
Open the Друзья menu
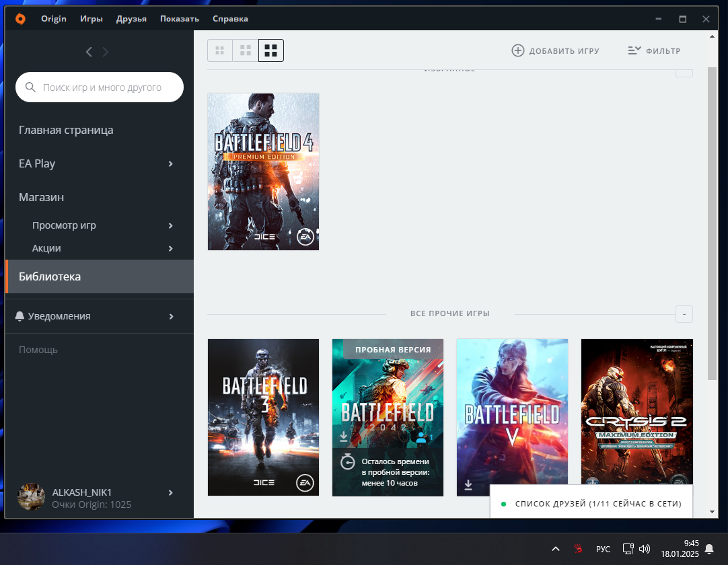click(131, 19)
